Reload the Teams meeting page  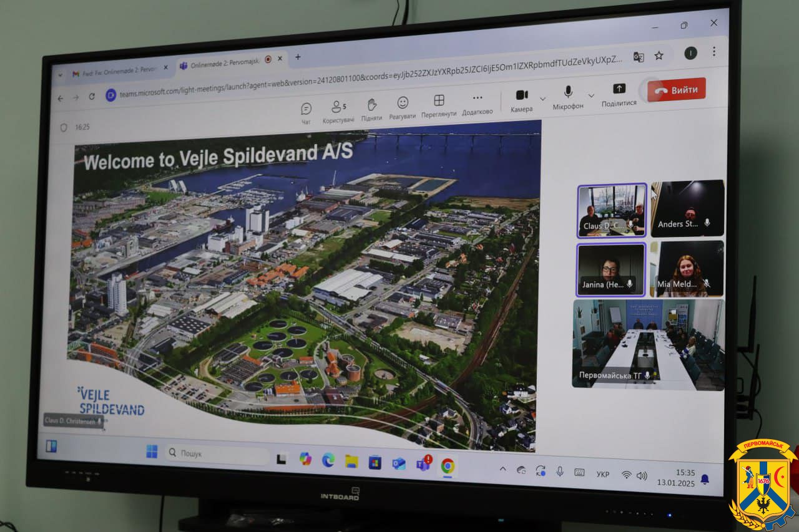(x=92, y=96)
